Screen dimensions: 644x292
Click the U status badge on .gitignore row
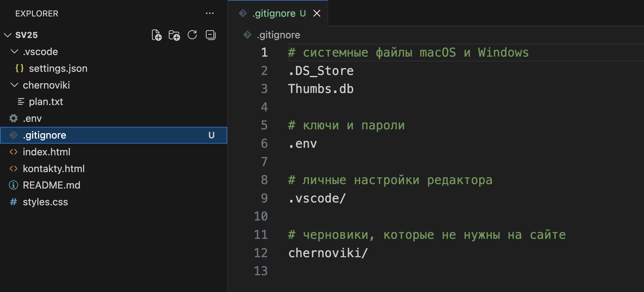click(211, 135)
